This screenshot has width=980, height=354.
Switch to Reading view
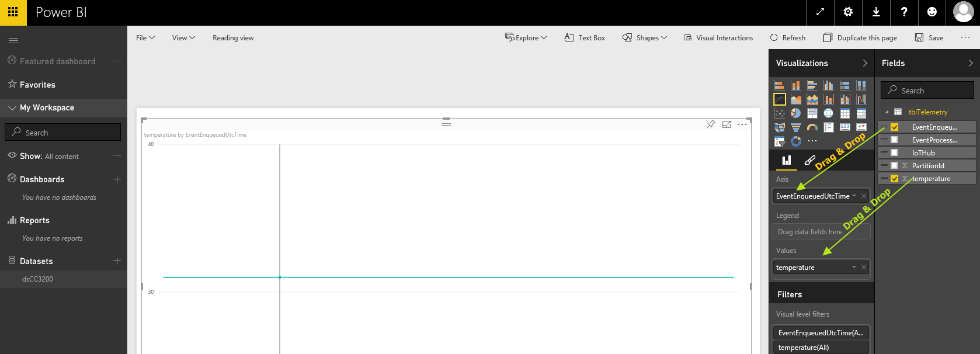point(233,38)
